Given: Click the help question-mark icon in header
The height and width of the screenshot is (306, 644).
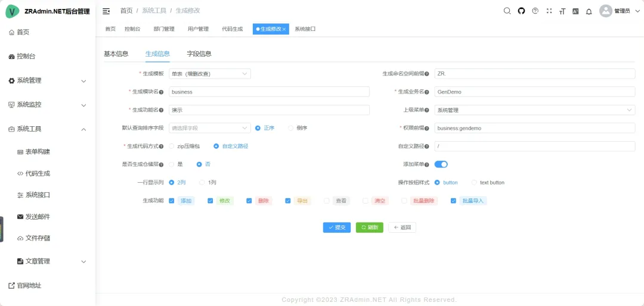Looking at the screenshot, I should click(x=535, y=11).
